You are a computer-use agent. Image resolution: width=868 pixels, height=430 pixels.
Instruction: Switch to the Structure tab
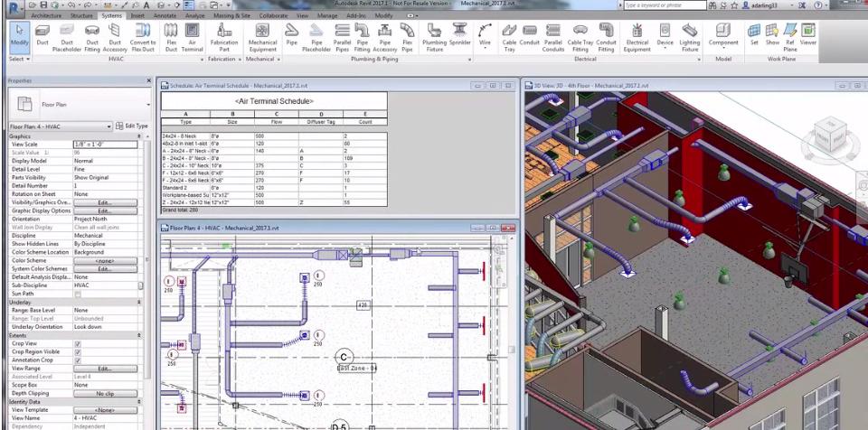pos(82,16)
